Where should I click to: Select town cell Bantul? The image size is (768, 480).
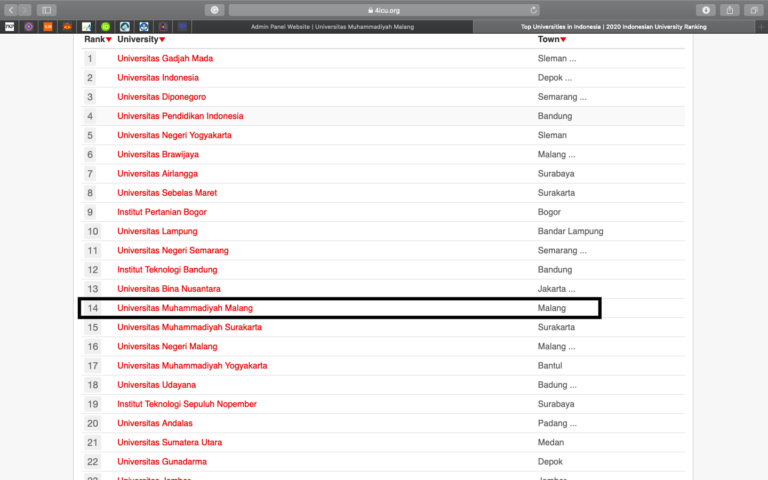tap(550, 365)
